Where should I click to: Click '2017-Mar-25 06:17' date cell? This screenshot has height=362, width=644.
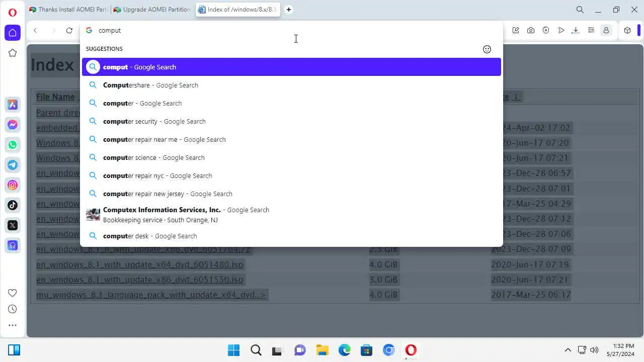click(531, 295)
